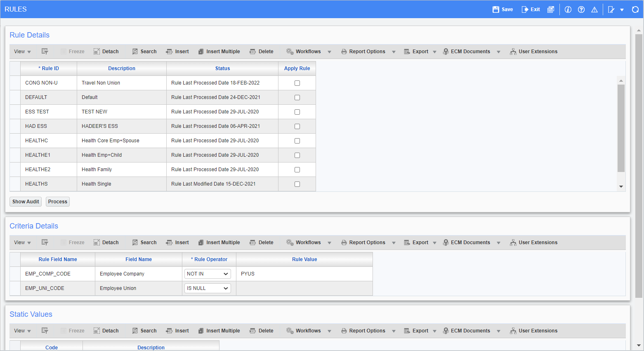Click Detach icon in Rule Details toolbar

point(97,52)
